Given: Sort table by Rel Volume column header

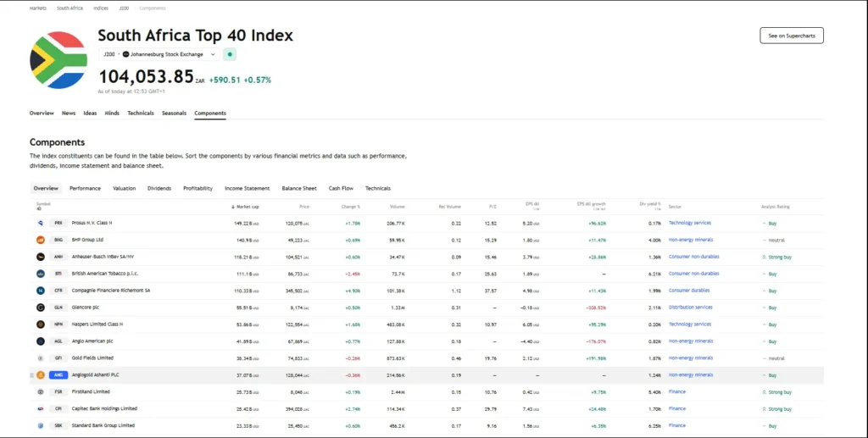Looking at the screenshot, I should click(450, 207).
